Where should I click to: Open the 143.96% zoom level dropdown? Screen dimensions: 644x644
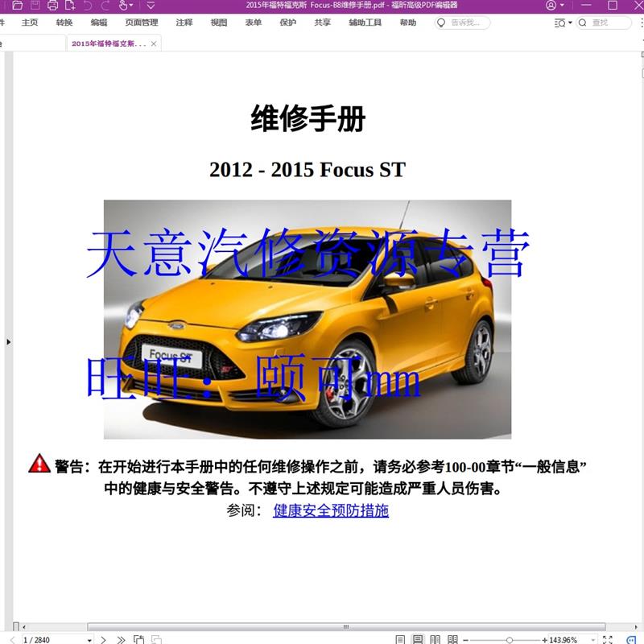coord(593,640)
